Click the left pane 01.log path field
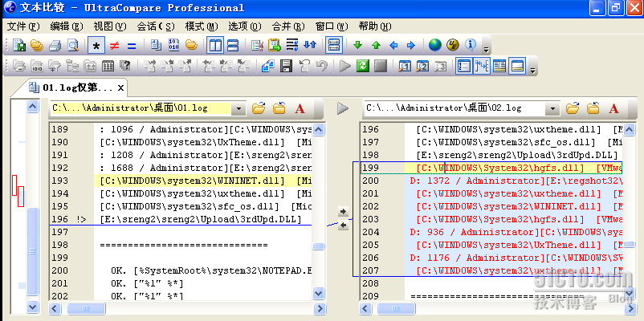This screenshot has width=644, height=321. click(x=141, y=108)
